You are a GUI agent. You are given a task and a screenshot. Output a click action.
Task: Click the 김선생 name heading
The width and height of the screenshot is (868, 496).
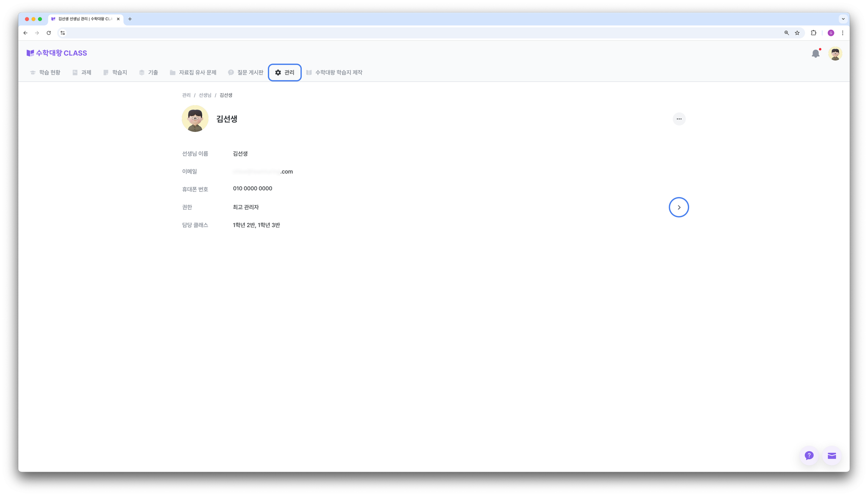[x=227, y=119]
